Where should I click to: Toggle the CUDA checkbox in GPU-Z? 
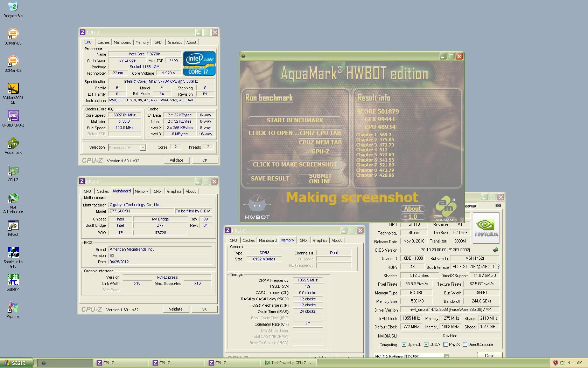pyautogui.click(x=426, y=345)
